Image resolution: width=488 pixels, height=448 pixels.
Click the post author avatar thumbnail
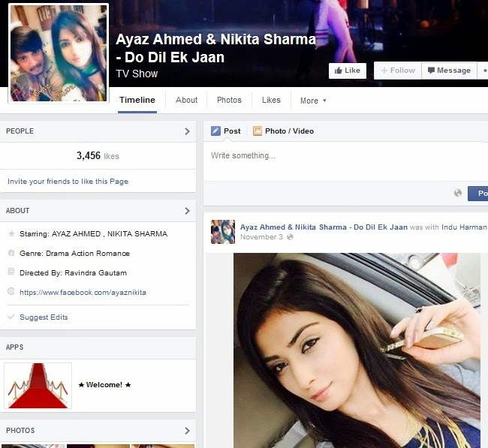(223, 232)
